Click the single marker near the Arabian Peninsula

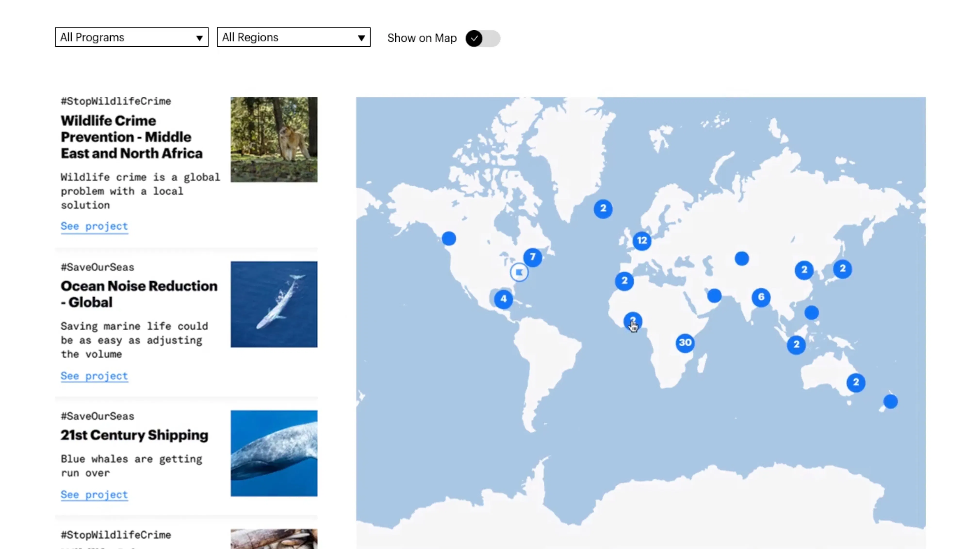[x=714, y=296]
